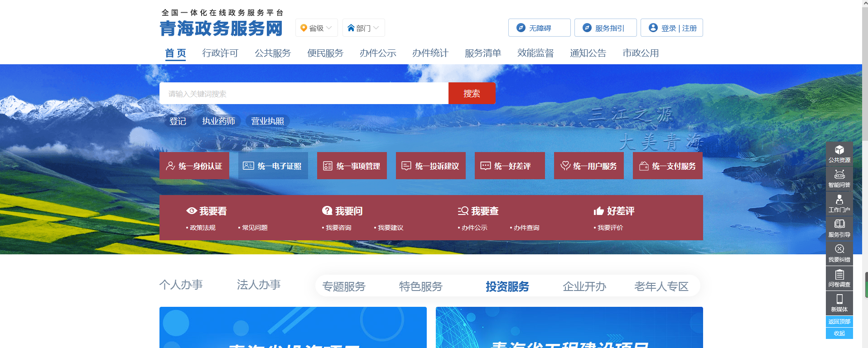Image resolution: width=868 pixels, height=348 pixels.
Task: Open 通知公告 nav item
Action: pos(588,53)
